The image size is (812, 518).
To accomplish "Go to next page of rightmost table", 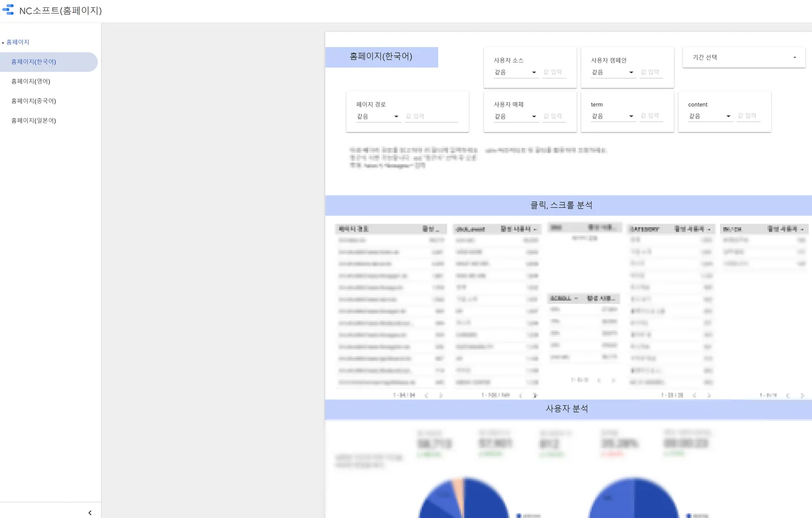I will tap(802, 395).
